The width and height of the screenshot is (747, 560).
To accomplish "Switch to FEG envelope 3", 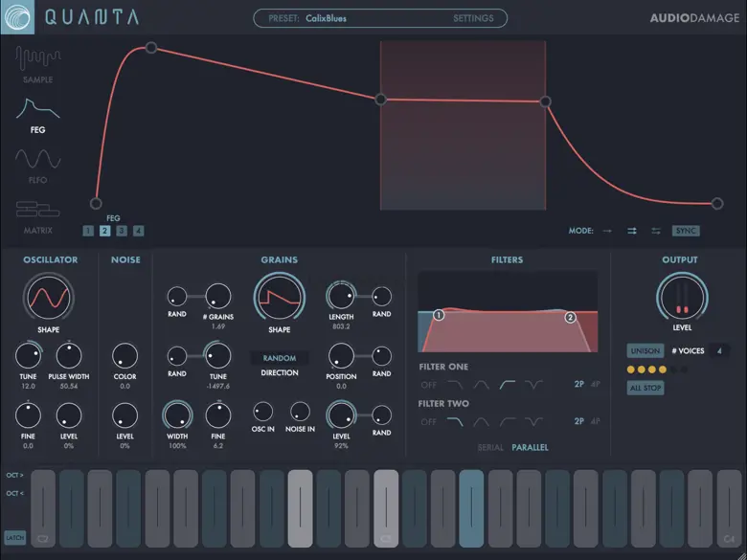I will 122,231.
